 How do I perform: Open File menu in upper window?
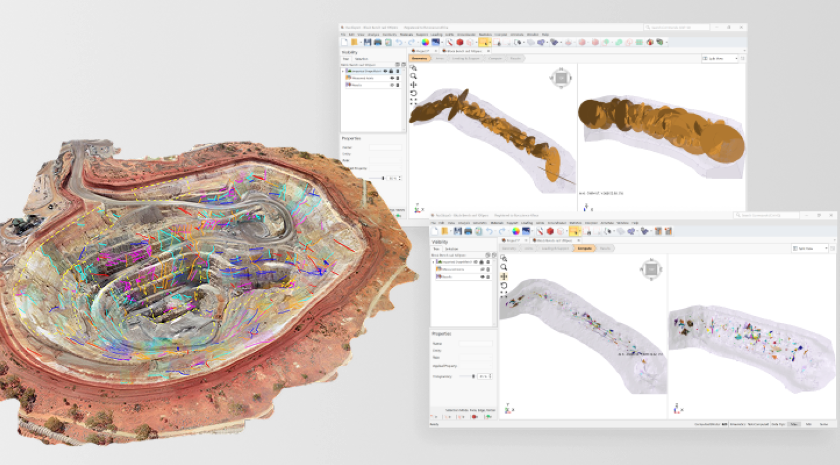pos(344,34)
